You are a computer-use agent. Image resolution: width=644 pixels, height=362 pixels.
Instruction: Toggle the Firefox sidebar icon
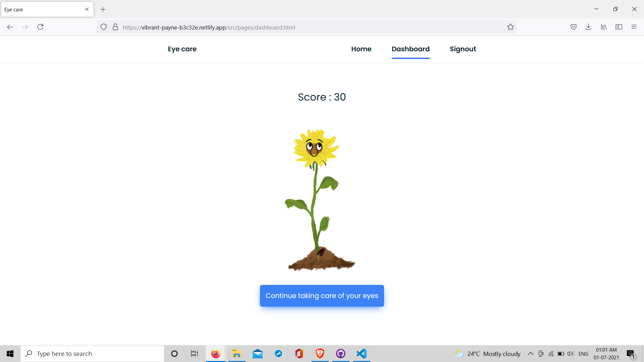(x=619, y=27)
